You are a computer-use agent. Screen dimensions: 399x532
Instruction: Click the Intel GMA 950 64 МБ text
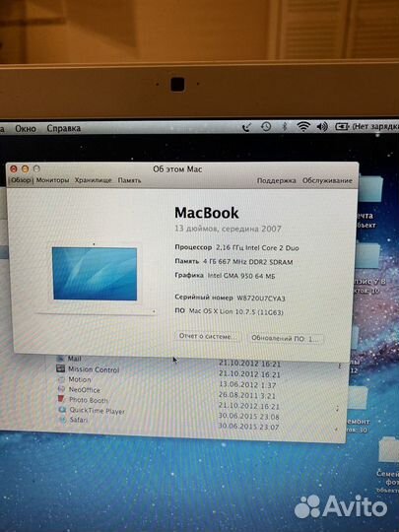[241, 276]
